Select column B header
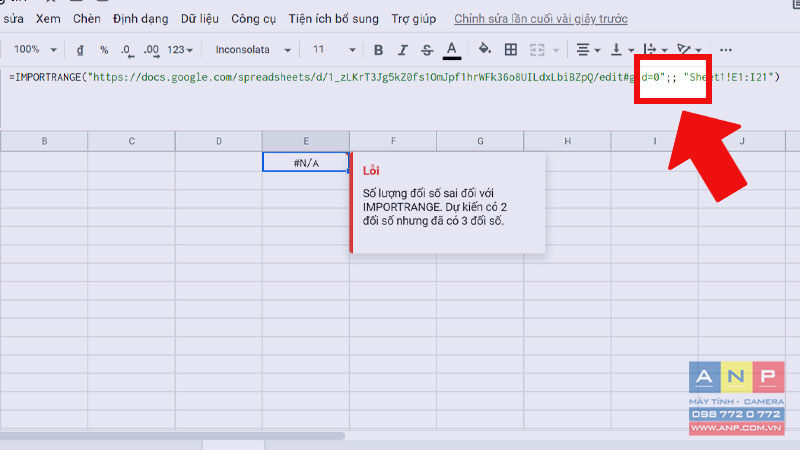This screenshot has height=450, width=800. click(x=44, y=141)
